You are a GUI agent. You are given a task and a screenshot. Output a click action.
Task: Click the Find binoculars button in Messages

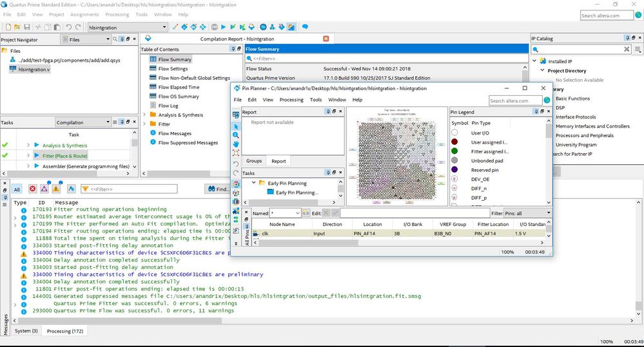point(217,189)
